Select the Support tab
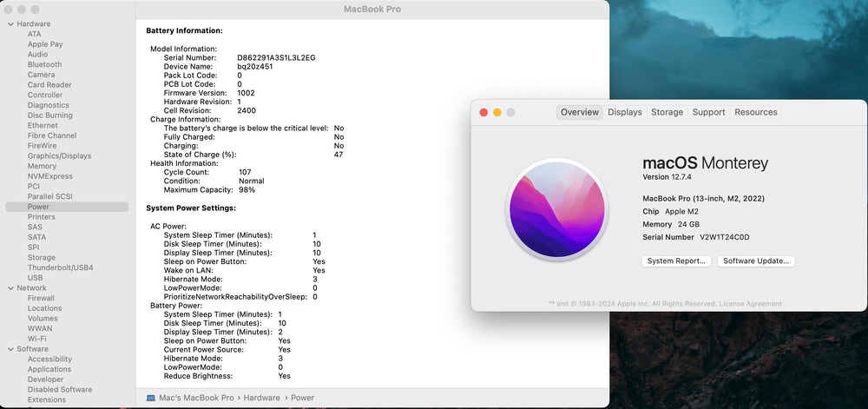868x409 pixels. coord(708,112)
